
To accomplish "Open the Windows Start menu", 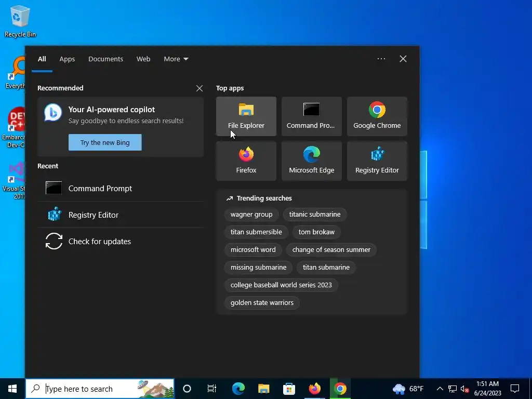I will pyautogui.click(x=12, y=389).
